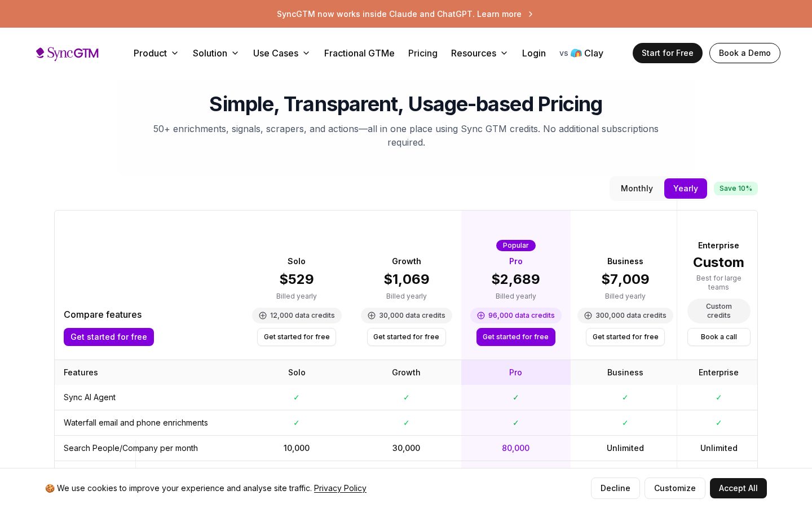Image resolution: width=812 pixels, height=508 pixels.
Task: Click the 30,000 value in Growth search row
Action: [x=407, y=448]
